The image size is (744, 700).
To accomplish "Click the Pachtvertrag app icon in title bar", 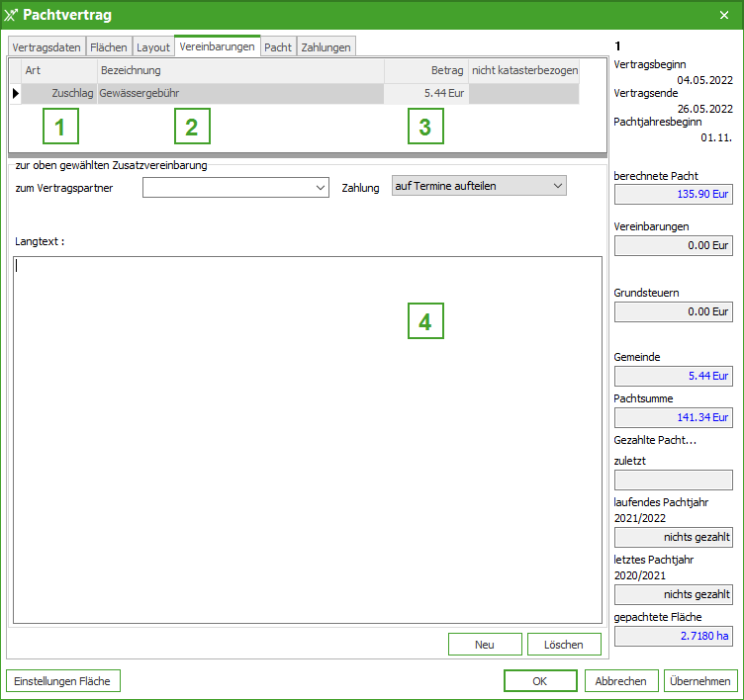I will pyautogui.click(x=12, y=15).
